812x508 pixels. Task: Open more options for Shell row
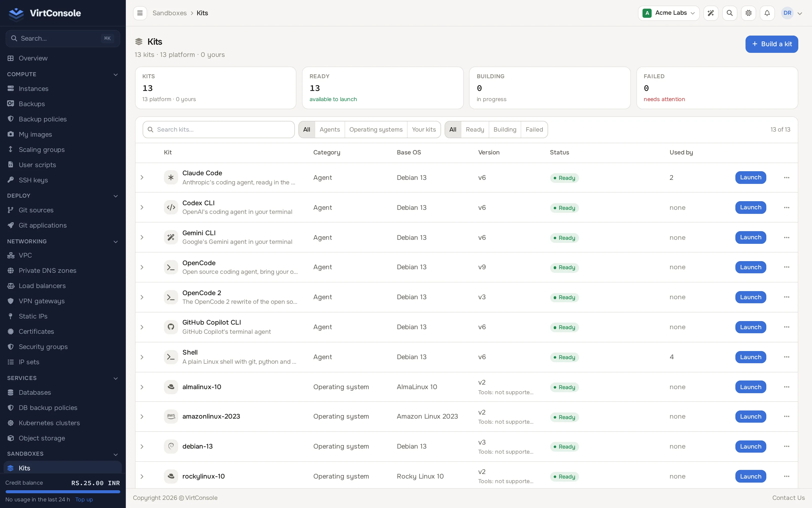pyautogui.click(x=787, y=357)
